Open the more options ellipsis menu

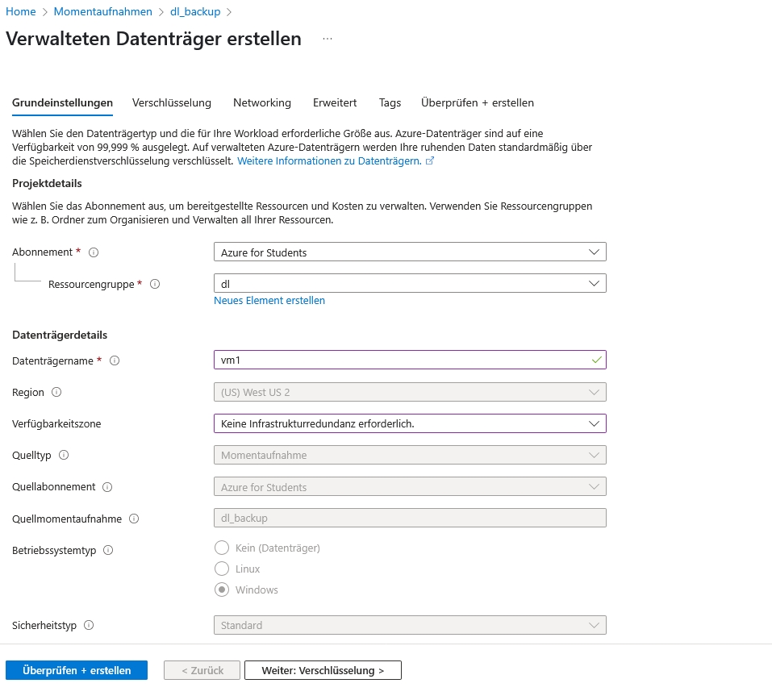[x=328, y=39]
